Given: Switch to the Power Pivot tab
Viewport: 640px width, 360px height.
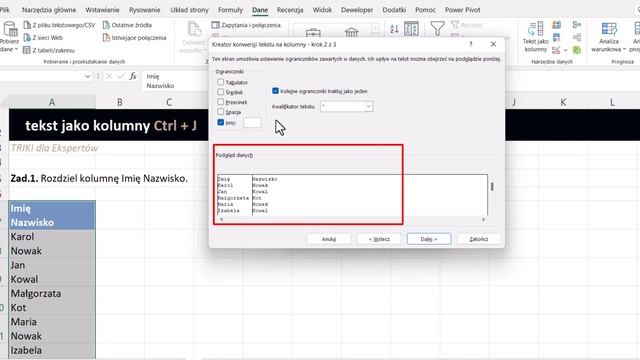Looking at the screenshot, I should (462, 9).
